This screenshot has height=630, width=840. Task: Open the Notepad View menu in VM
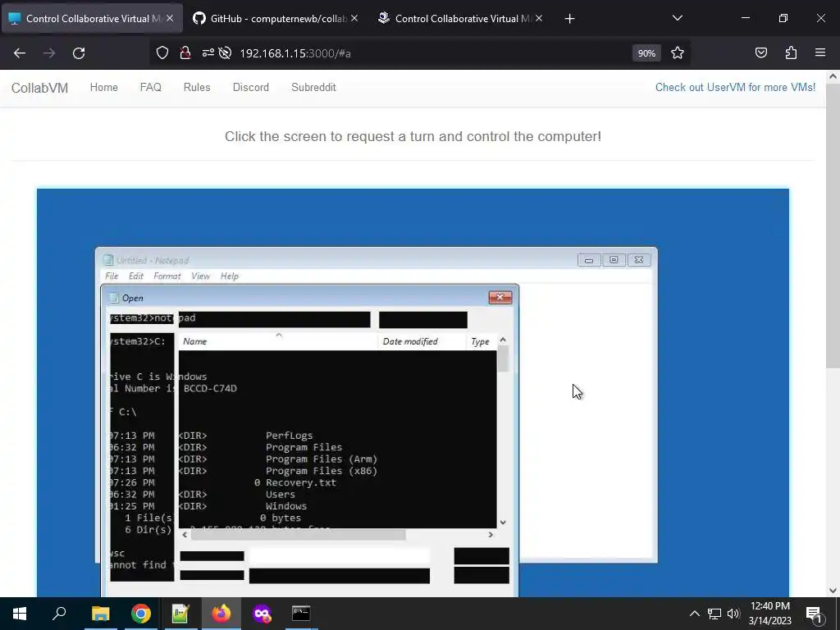200,276
